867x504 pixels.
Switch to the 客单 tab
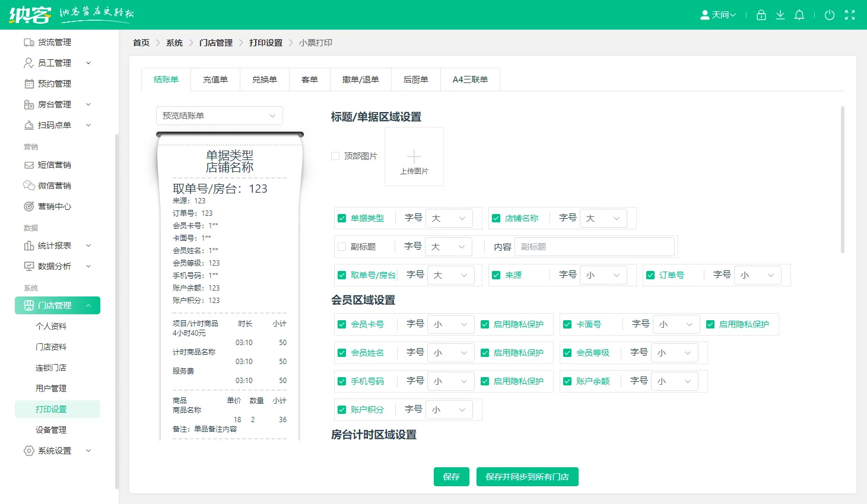(x=310, y=79)
